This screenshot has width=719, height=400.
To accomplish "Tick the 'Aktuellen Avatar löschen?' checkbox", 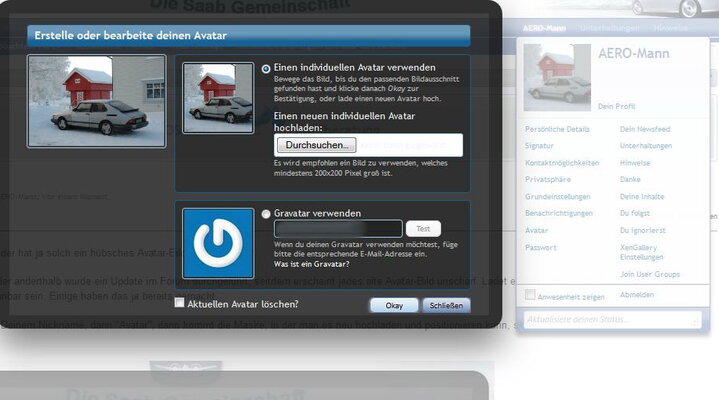I will (x=179, y=303).
